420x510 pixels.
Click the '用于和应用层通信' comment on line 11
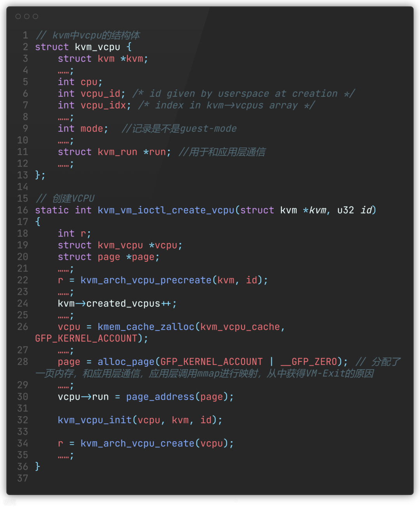222,152
